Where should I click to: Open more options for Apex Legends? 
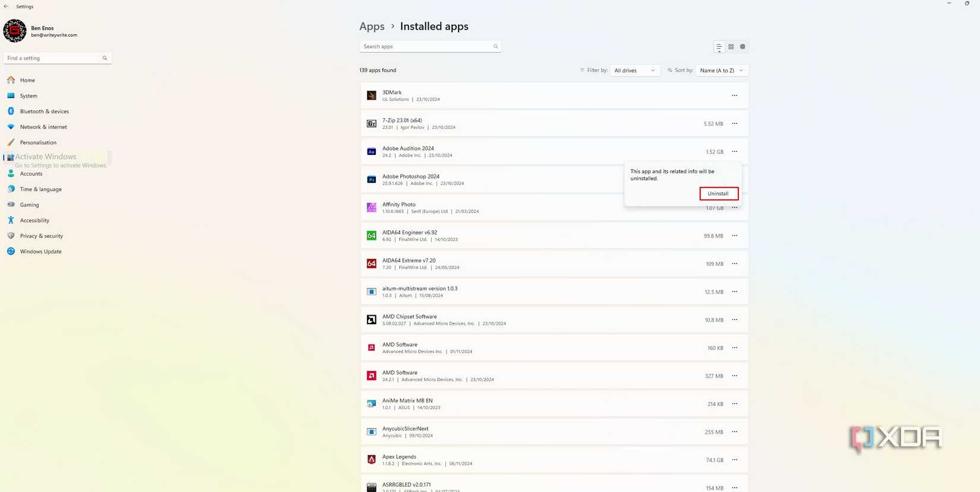[735, 460]
